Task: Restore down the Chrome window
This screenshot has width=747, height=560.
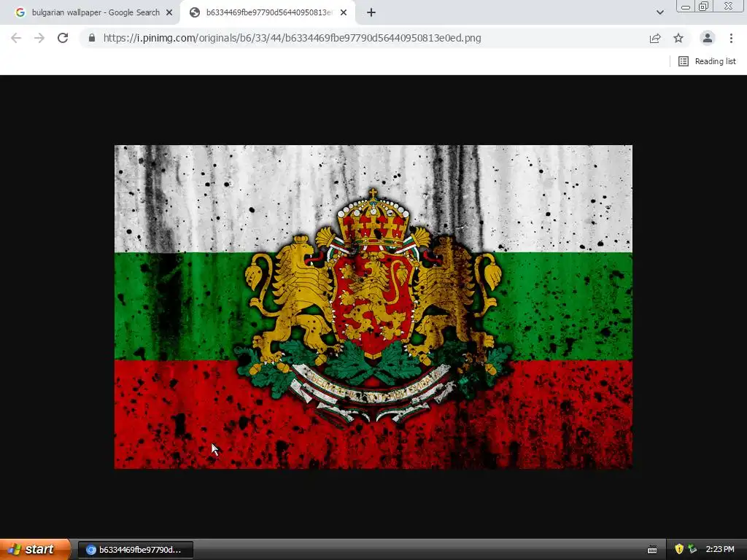Action: pos(703,6)
